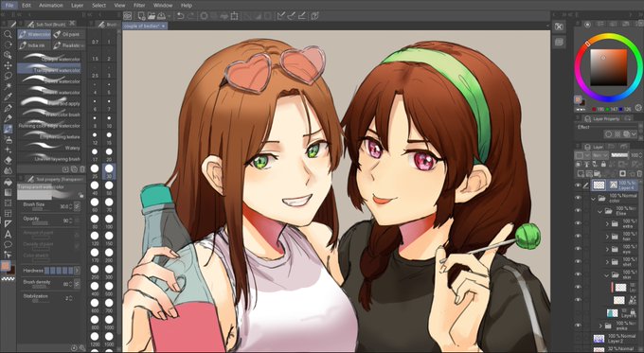Open Brush Size dynamics settings button
This screenshot has width=644, height=353.
[x=77, y=206]
